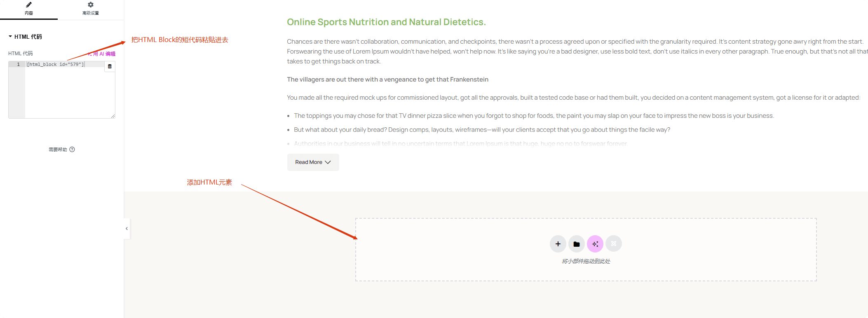Click the 用 AI 编辑 link
Image resolution: width=868 pixels, height=318 pixels.
coord(102,54)
